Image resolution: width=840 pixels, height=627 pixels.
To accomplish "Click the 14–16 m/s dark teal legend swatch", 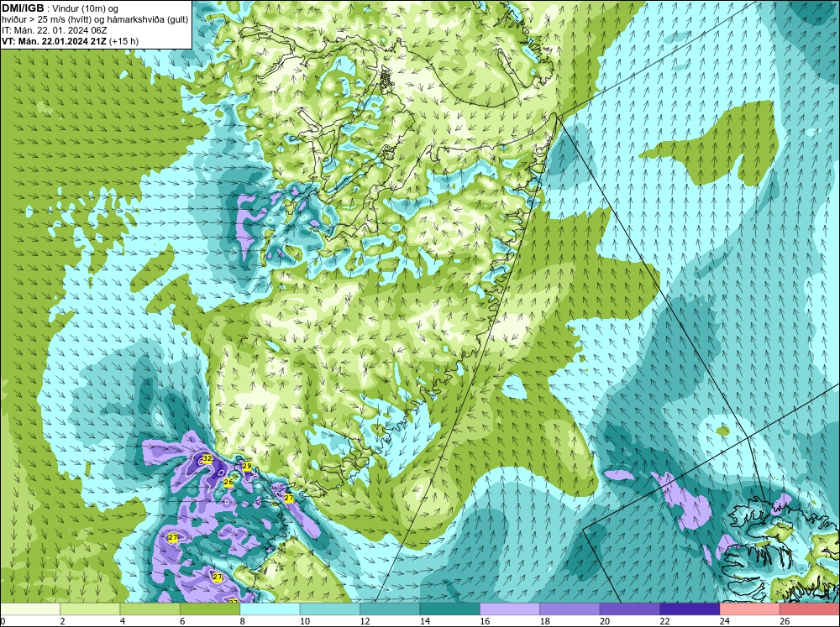I will point(450,609).
